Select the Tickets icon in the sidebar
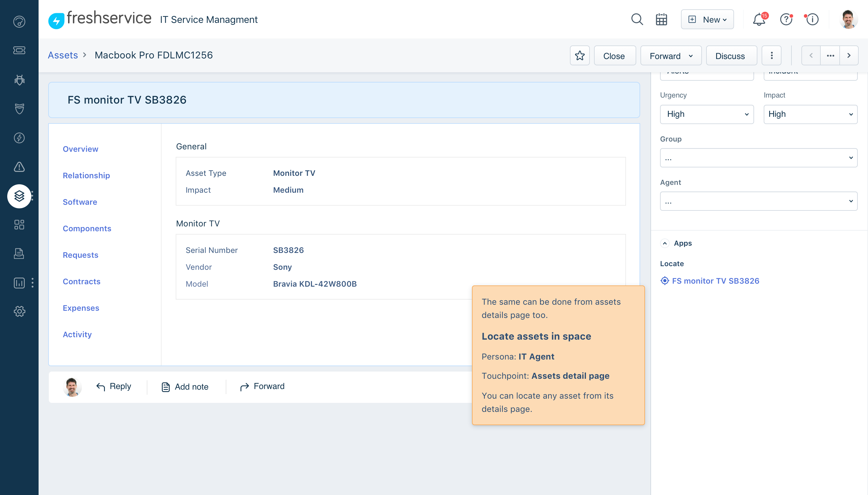This screenshot has height=495, width=868. (x=19, y=50)
